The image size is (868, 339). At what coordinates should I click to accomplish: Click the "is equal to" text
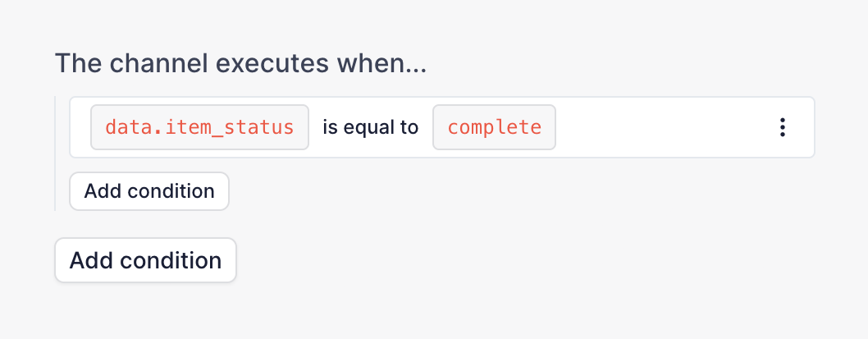pyautogui.click(x=370, y=127)
